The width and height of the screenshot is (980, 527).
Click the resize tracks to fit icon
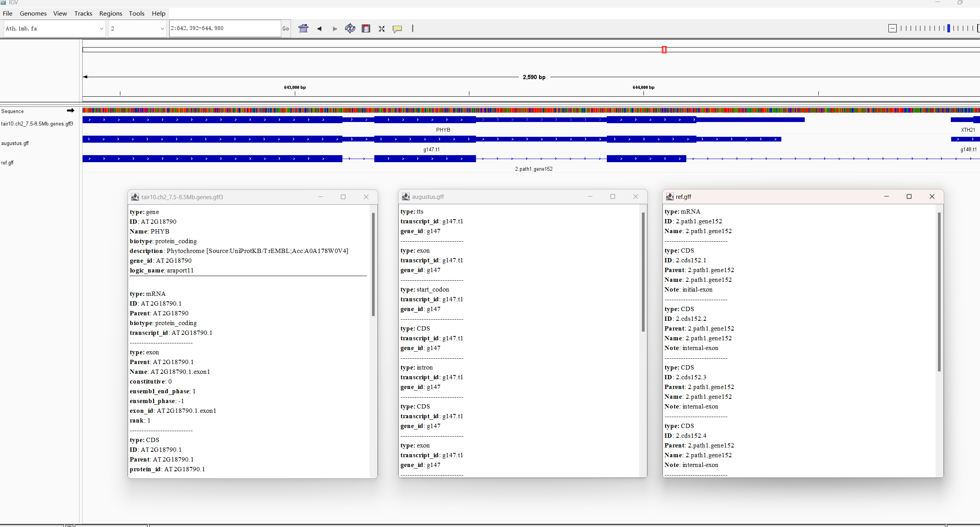(382, 28)
